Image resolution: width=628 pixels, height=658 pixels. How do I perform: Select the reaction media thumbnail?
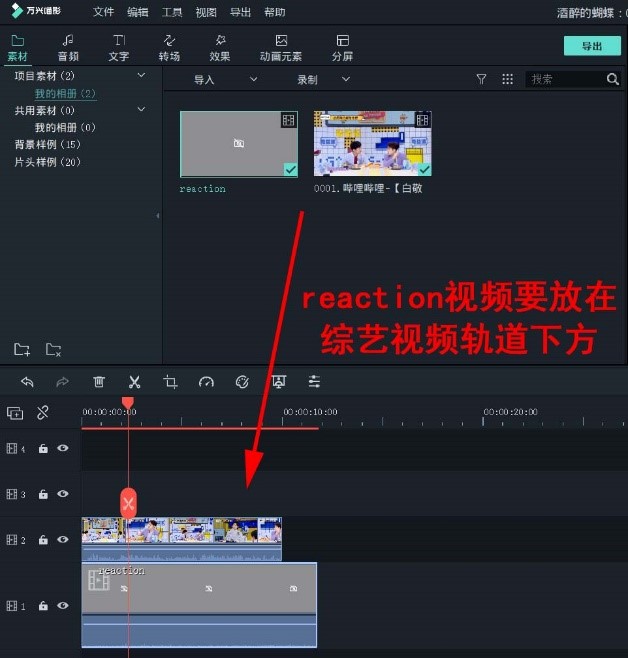tap(239, 144)
